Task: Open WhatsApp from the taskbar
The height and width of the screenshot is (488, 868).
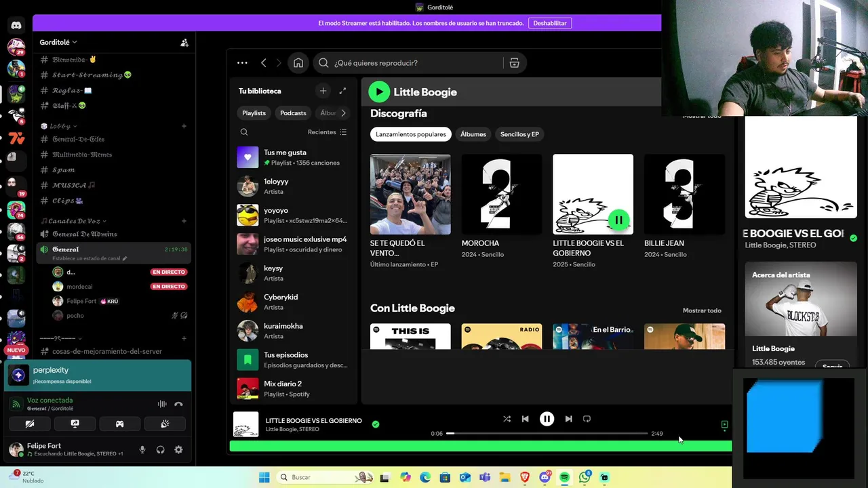Action: point(585,477)
